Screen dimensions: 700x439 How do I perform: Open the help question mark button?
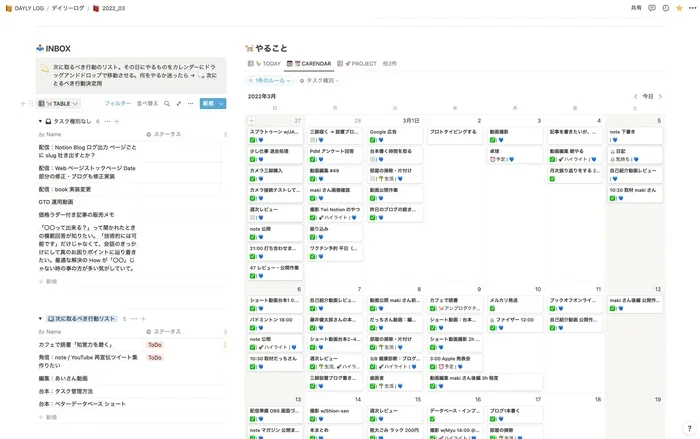[x=689, y=428]
